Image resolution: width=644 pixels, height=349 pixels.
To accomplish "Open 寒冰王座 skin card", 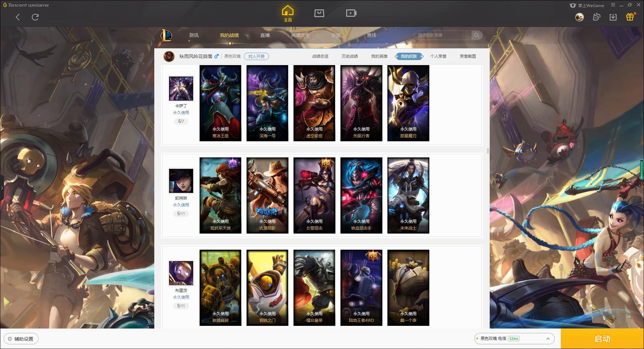I will pos(220,103).
